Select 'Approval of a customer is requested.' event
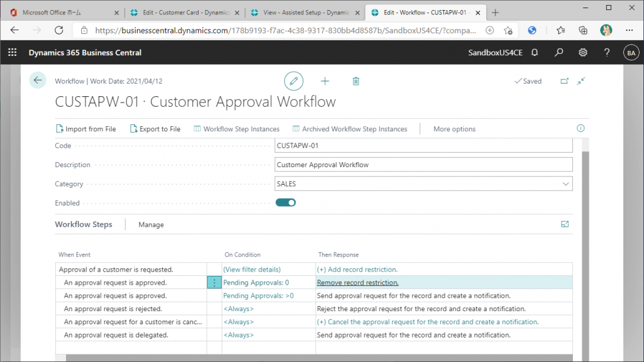 pyautogui.click(x=116, y=270)
